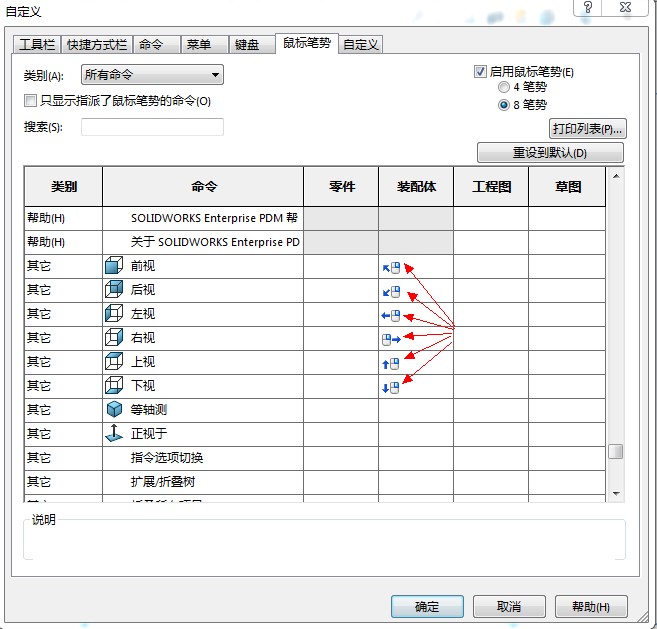Click the 类别 column header

pyautogui.click(x=64, y=186)
